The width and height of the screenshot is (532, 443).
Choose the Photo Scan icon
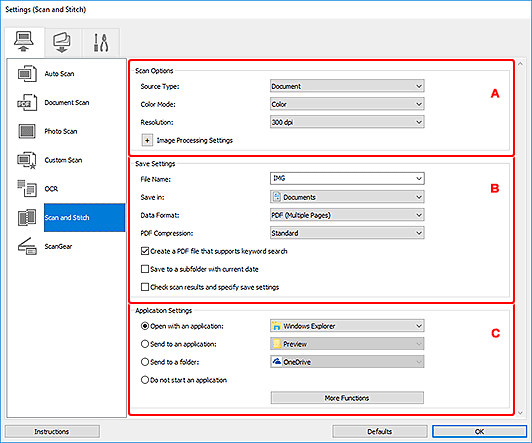(27, 131)
